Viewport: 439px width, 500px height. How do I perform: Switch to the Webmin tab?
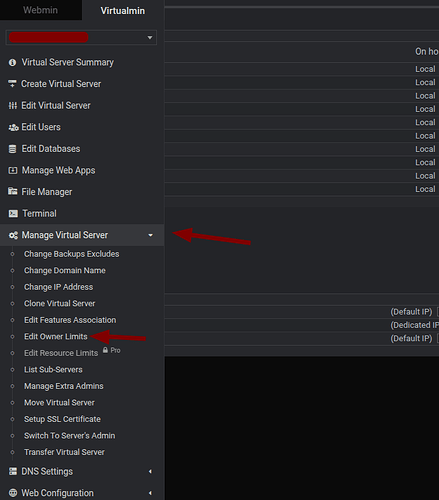40,10
